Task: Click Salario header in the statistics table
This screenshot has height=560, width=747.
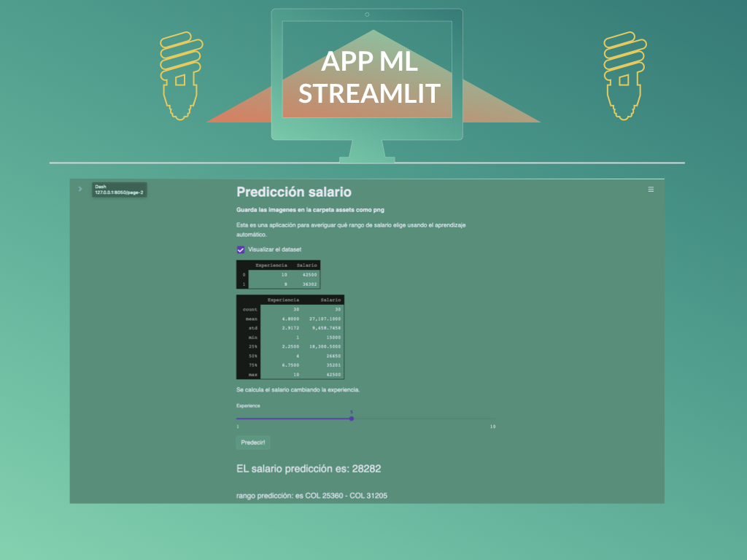Action: tap(330, 300)
